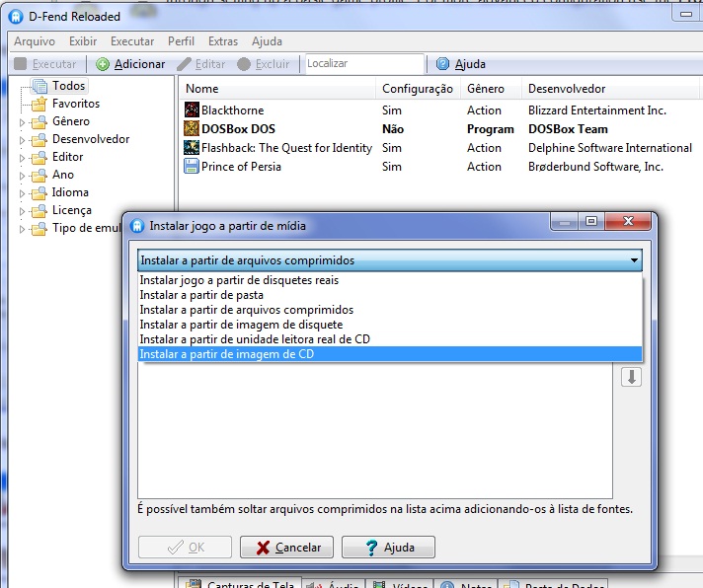Click the Todos tree icon

(x=39, y=86)
